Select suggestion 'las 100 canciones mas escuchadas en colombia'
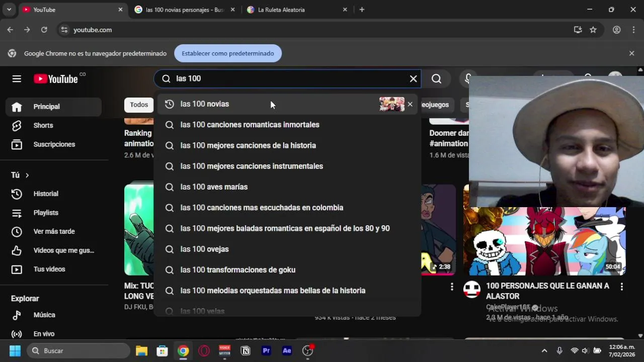Image resolution: width=644 pixels, height=362 pixels. click(x=287, y=208)
